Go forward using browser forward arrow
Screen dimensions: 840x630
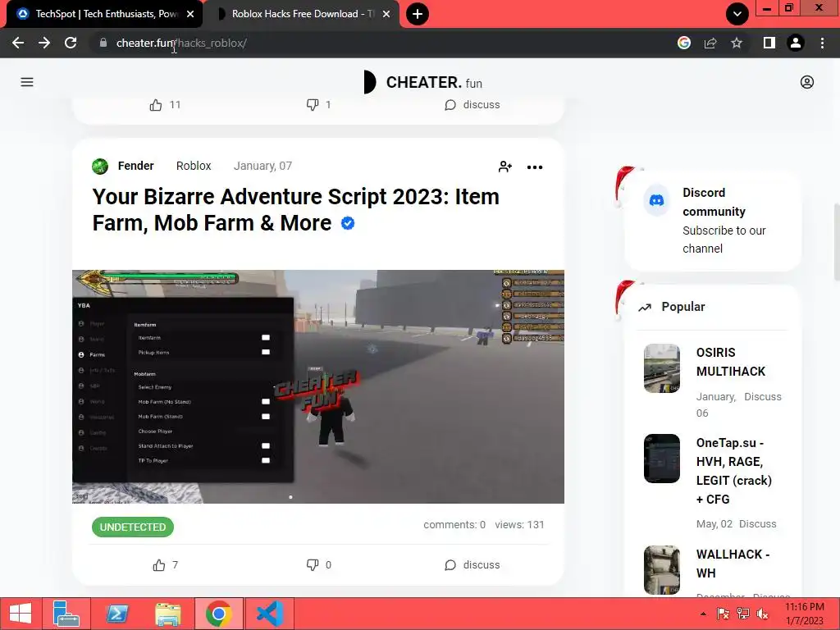point(44,43)
